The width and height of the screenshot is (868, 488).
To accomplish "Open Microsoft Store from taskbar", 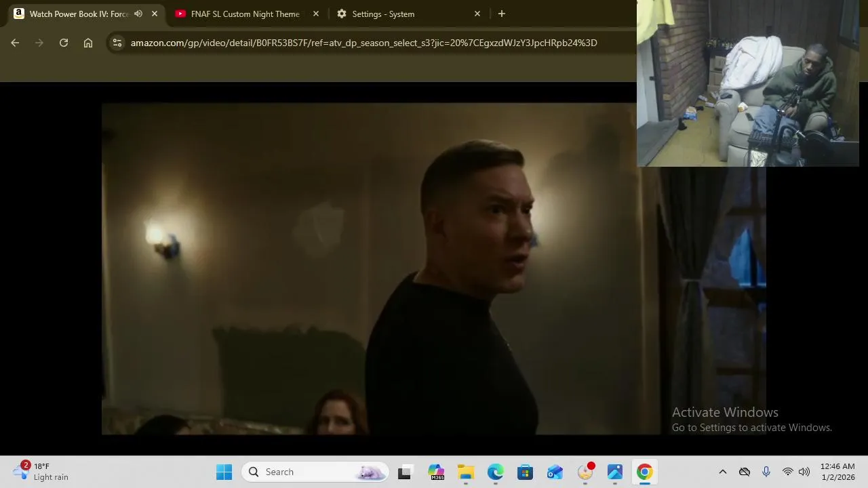I will click(x=526, y=472).
